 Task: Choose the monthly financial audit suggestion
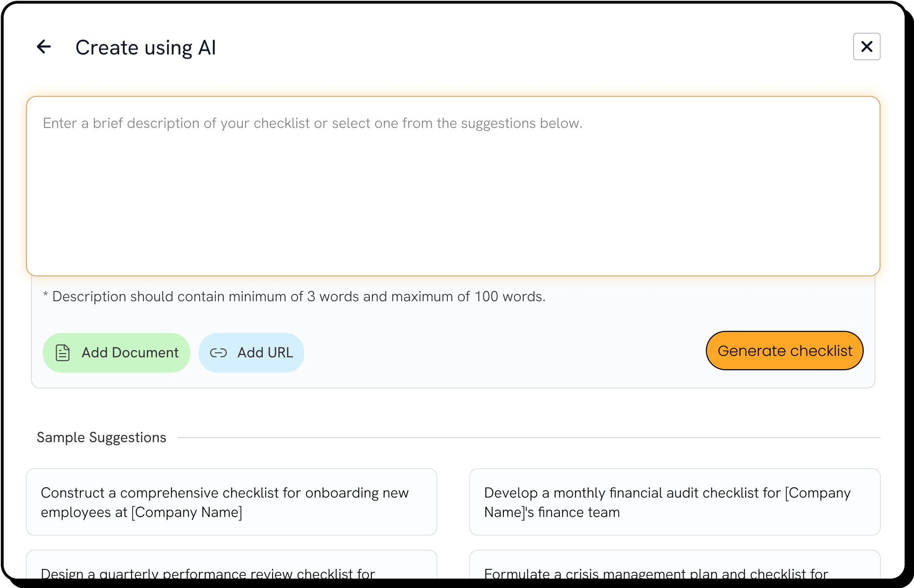[675, 502]
